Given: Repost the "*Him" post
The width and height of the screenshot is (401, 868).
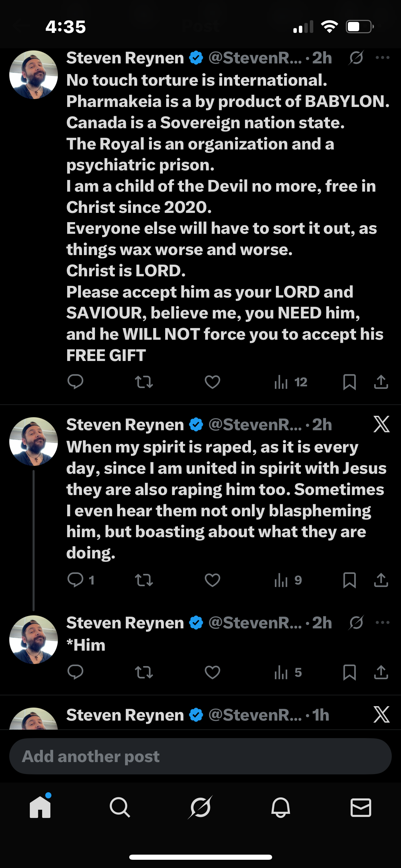Looking at the screenshot, I should (x=144, y=672).
